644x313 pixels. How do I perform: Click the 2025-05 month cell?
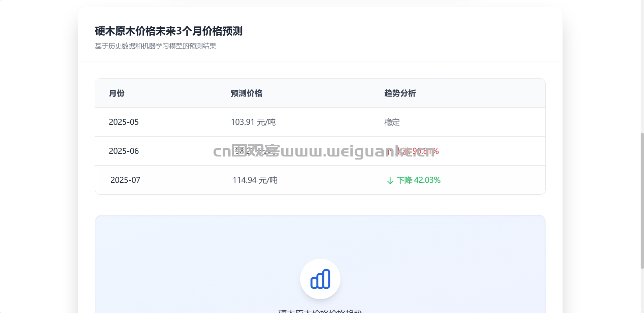coord(124,122)
